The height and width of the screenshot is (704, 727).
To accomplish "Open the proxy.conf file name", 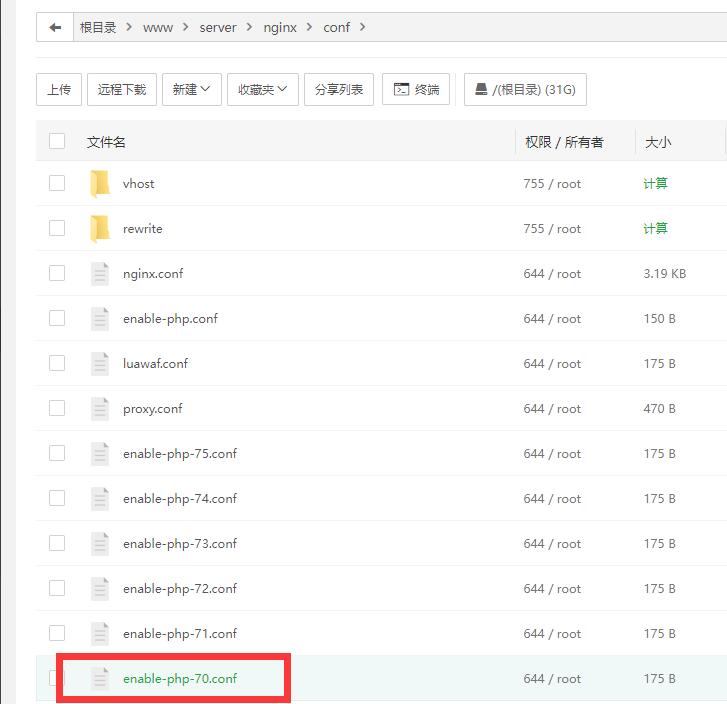I will point(153,409).
